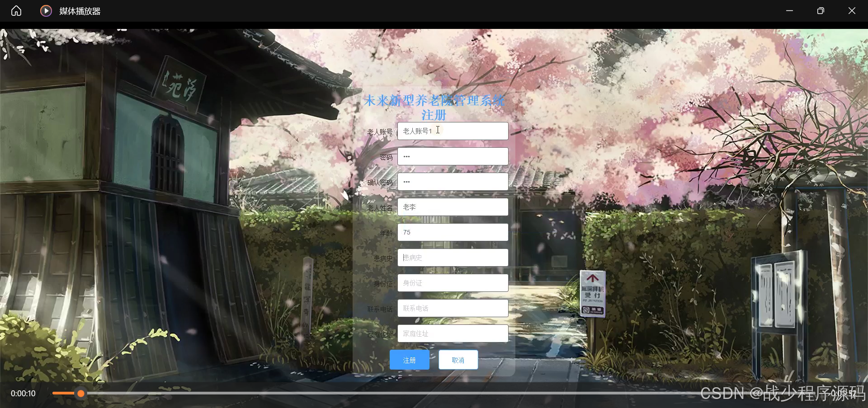Screen dimensions: 868x408
Task: Grab the orange playback seek handle
Action: [80, 394]
